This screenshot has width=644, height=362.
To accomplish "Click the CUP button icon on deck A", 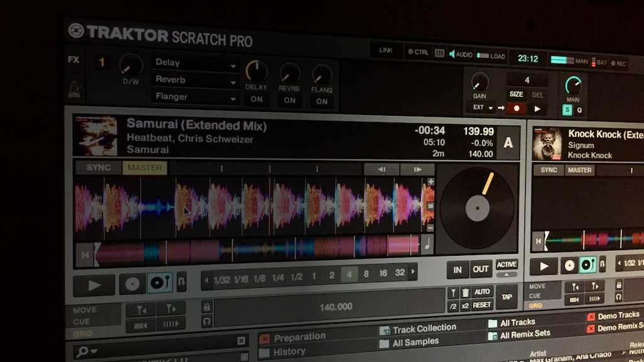I will click(160, 283).
